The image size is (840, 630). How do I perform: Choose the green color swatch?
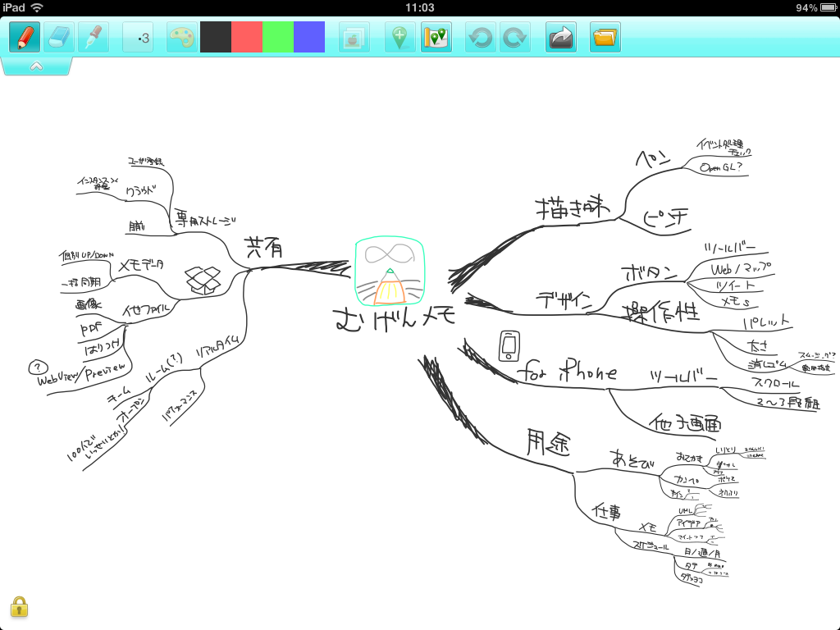point(278,38)
